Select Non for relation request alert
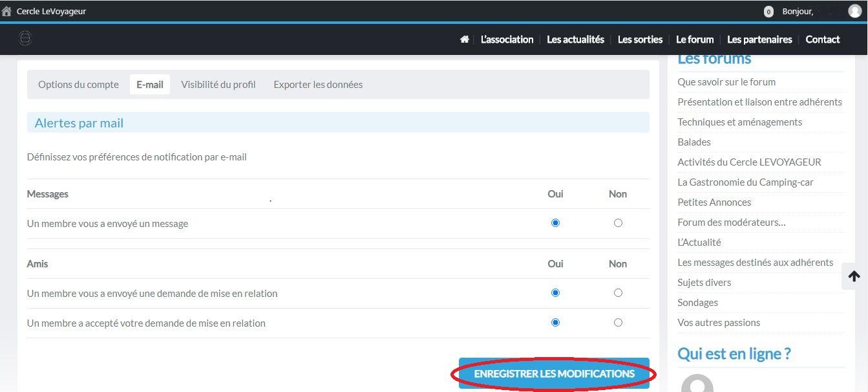The width and height of the screenshot is (868, 392). 618,293
